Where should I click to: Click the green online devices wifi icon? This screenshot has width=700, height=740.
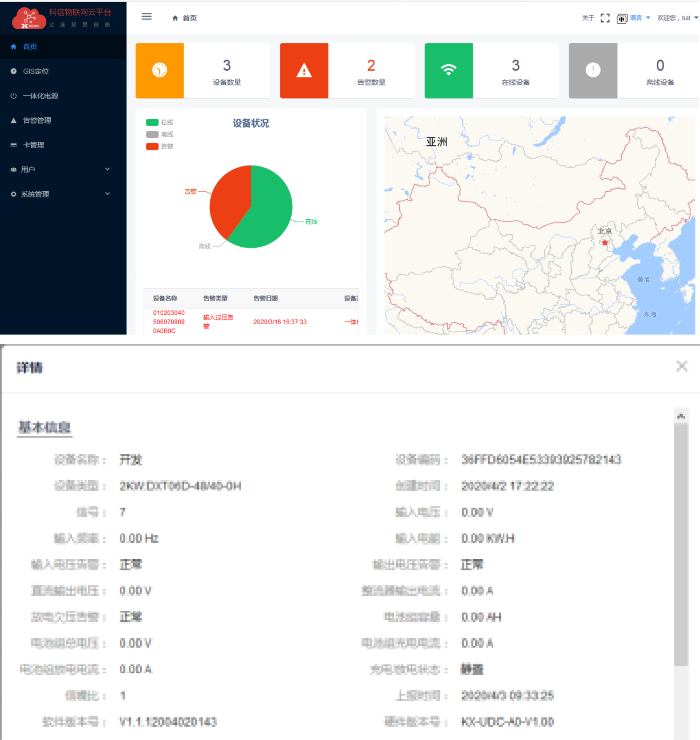pyautogui.click(x=448, y=70)
